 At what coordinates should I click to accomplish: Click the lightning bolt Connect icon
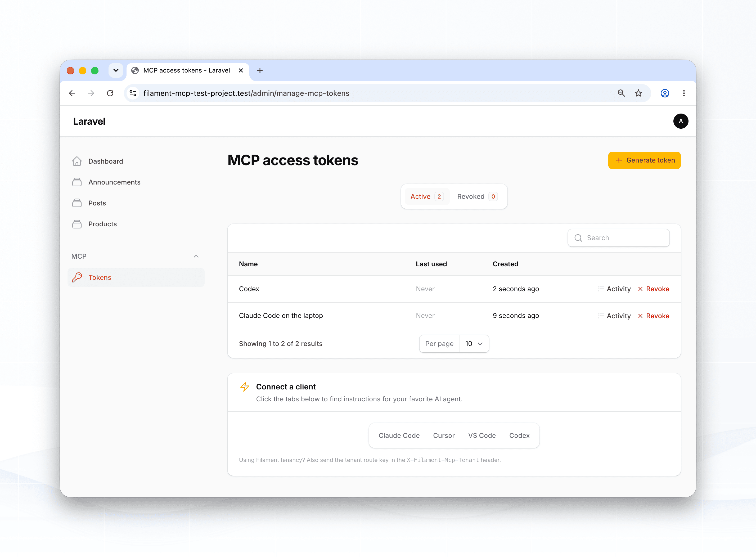tap(245, 387)
